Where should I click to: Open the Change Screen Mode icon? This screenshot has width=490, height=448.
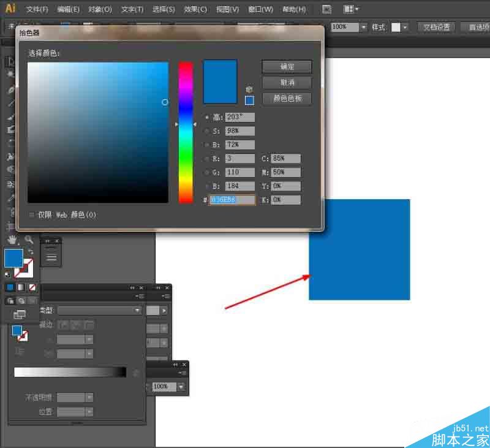[20, 314]
